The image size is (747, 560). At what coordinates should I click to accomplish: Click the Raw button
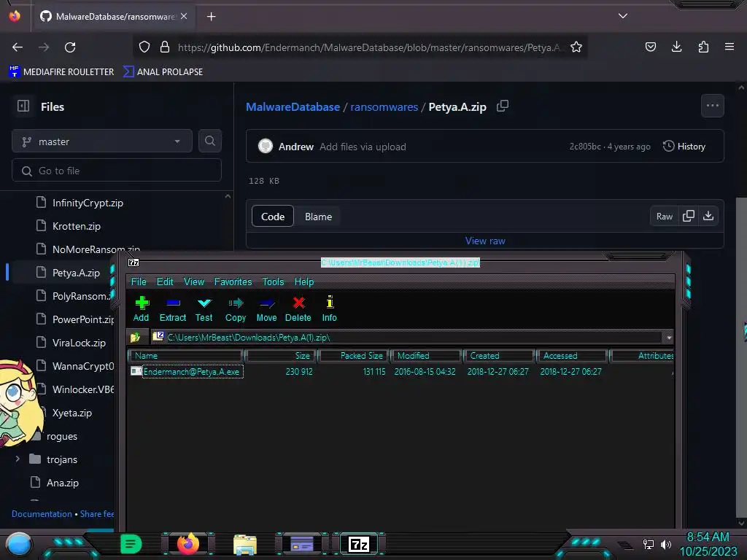point(664,216)
